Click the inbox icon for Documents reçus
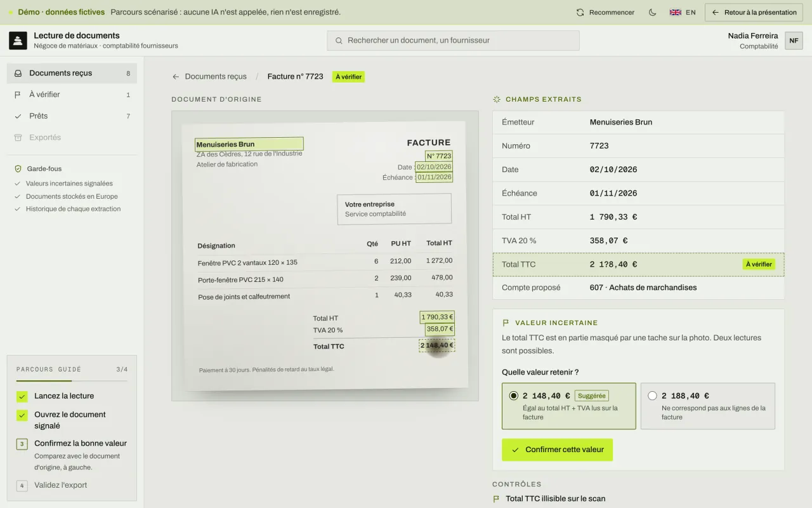 click(x=18, y=73)
